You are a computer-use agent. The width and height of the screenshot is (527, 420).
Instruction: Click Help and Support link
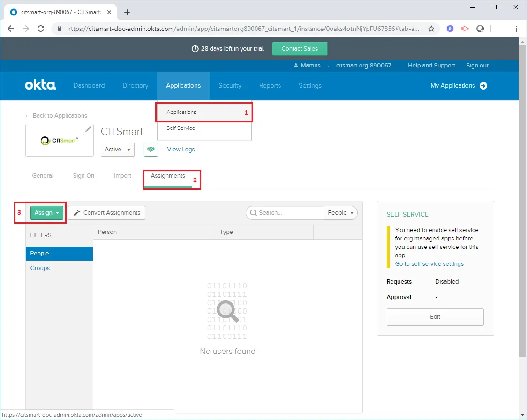tap(431, 66)
